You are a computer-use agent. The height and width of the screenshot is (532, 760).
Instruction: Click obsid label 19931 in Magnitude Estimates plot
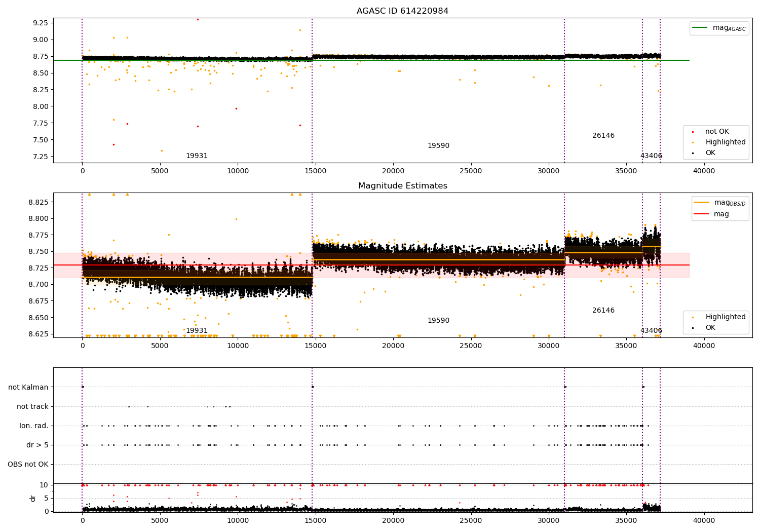point(197,331)
